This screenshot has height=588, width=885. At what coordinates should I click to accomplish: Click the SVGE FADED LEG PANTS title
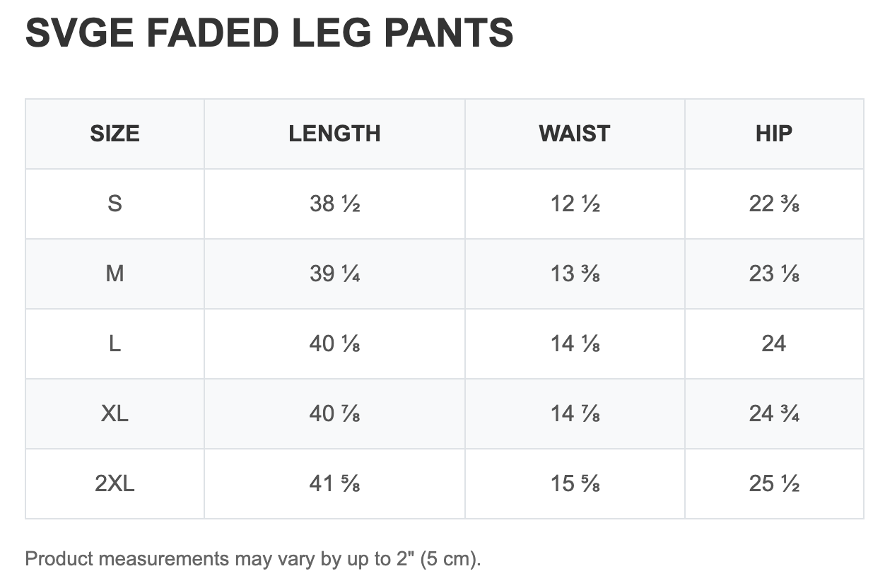point(269,33)
